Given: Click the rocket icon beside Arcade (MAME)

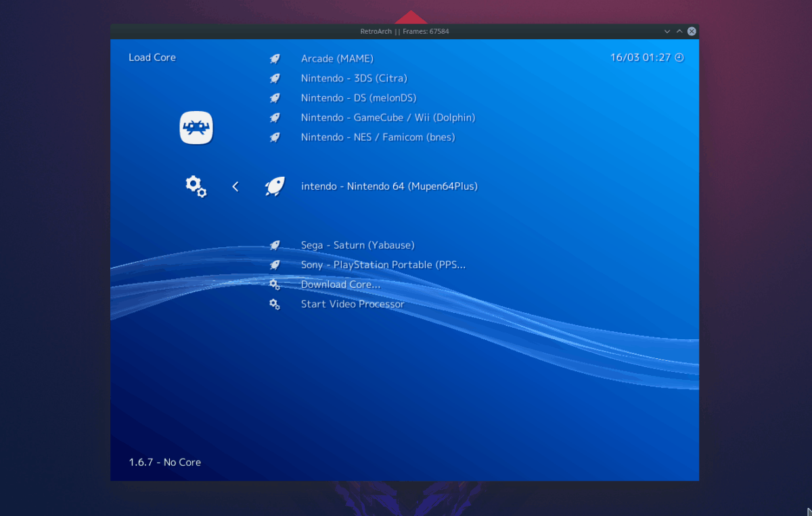Looking at the screenshot, I should point(275,59).
